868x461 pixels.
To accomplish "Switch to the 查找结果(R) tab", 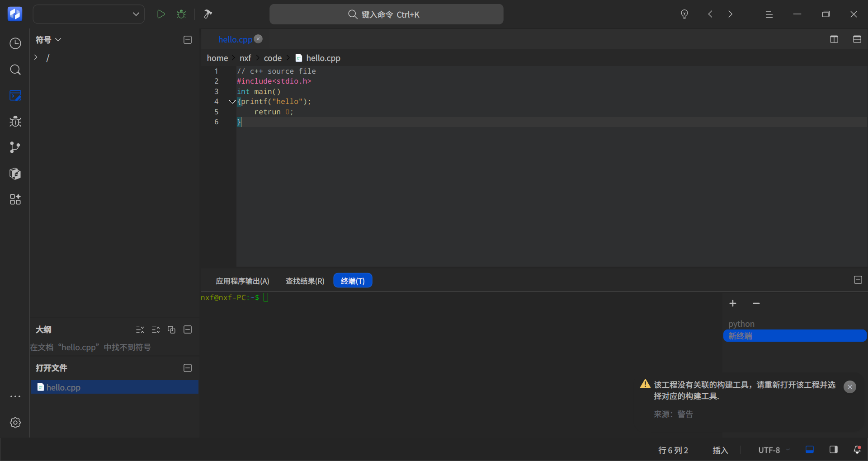I will [x=305, y=281].
